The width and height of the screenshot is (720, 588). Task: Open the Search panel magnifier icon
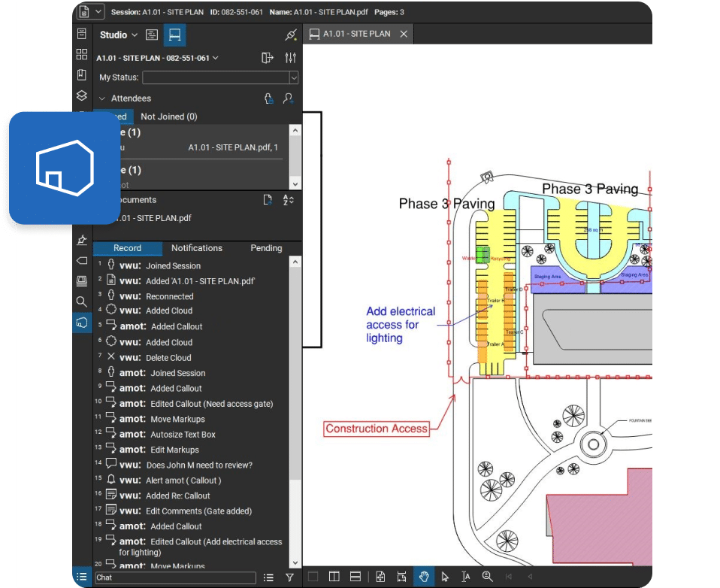click(x=82, y=302)
